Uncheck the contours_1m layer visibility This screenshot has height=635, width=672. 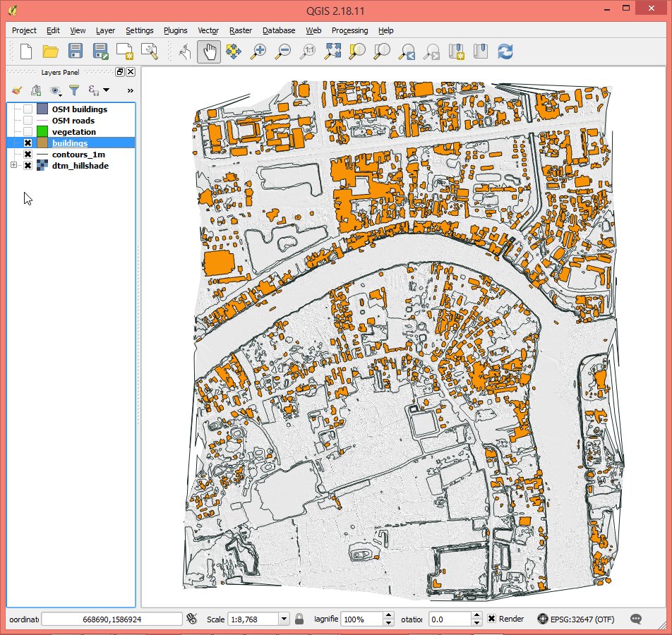point(28,155)
